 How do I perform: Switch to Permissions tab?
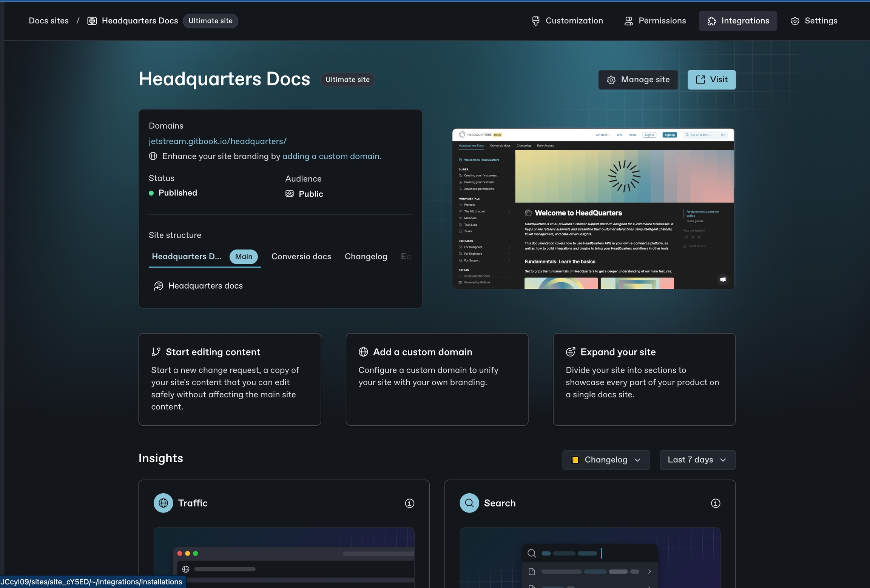[x=655, y=21]
